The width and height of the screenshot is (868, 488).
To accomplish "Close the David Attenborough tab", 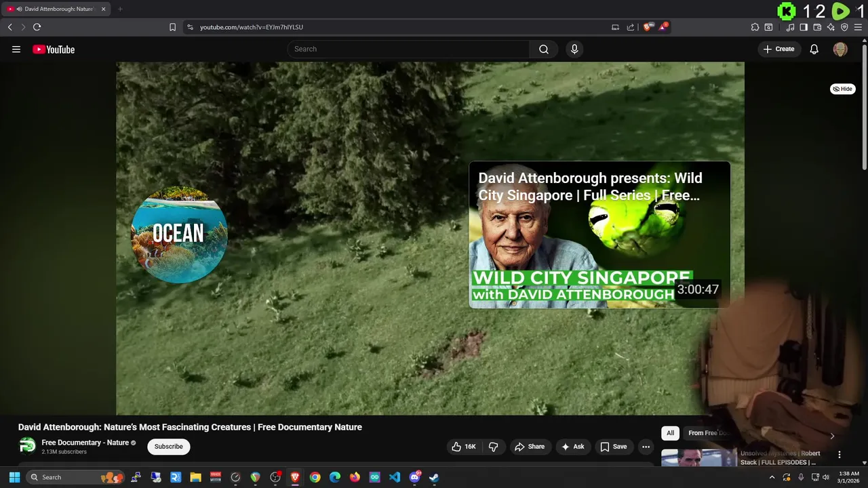I will [x=103, y=9].
